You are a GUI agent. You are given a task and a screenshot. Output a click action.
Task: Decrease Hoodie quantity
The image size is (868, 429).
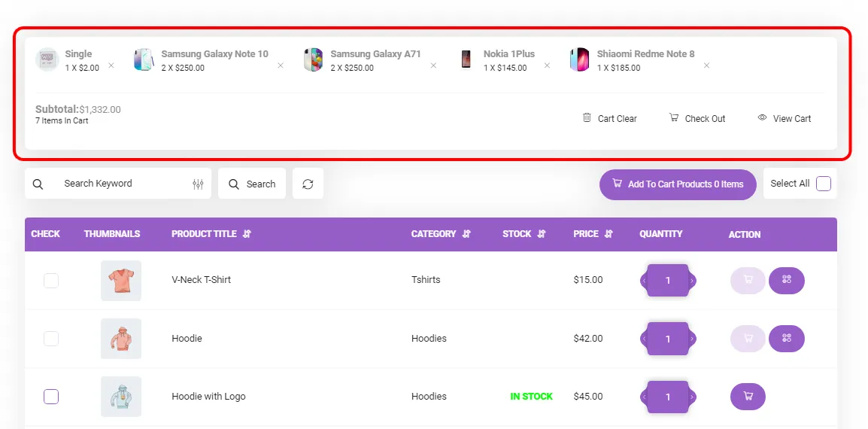pos(645,338)
